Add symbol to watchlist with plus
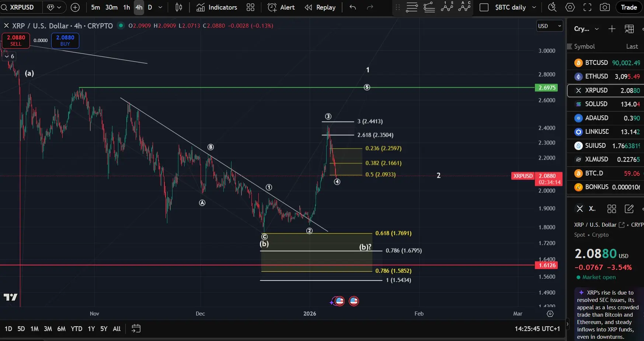Viewport: 644px width, 341px height. [612, 29]
